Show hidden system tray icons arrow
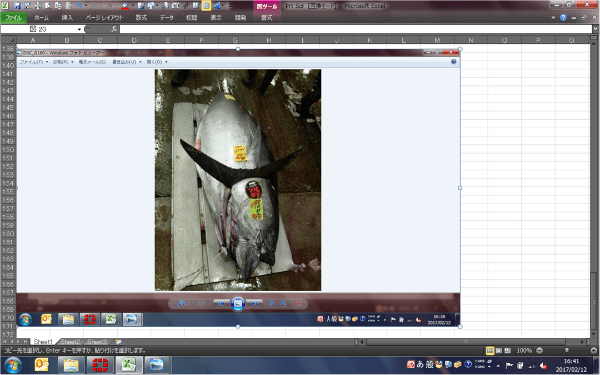The width and height of the screenshot is (600, 375). (498, 365)
